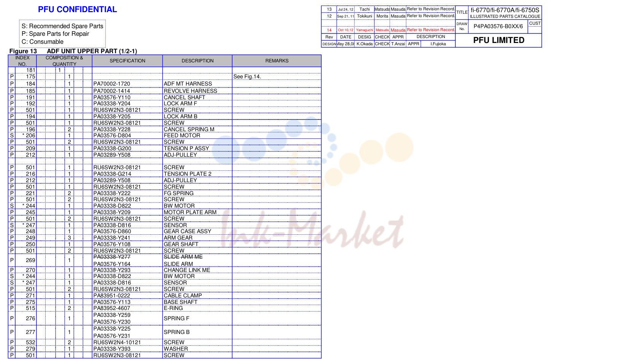The width and height of the screenshot is (627, 364).
Task: Click revision 13 date 'Jul 24, 12'
Action: tap(345, 10)
